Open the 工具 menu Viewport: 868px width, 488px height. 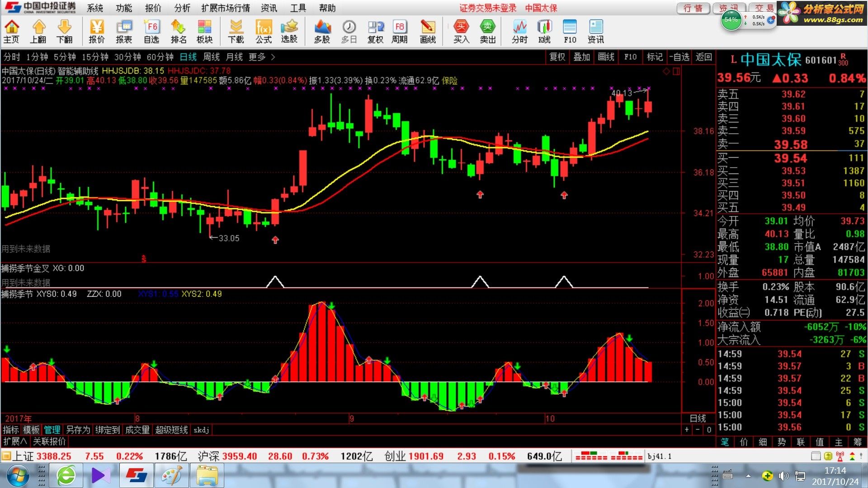(x=298, y=8)
